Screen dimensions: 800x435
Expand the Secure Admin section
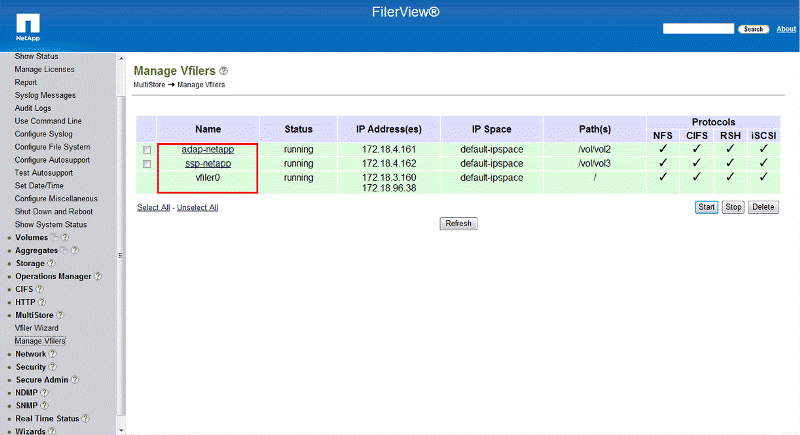click(42, 379)
